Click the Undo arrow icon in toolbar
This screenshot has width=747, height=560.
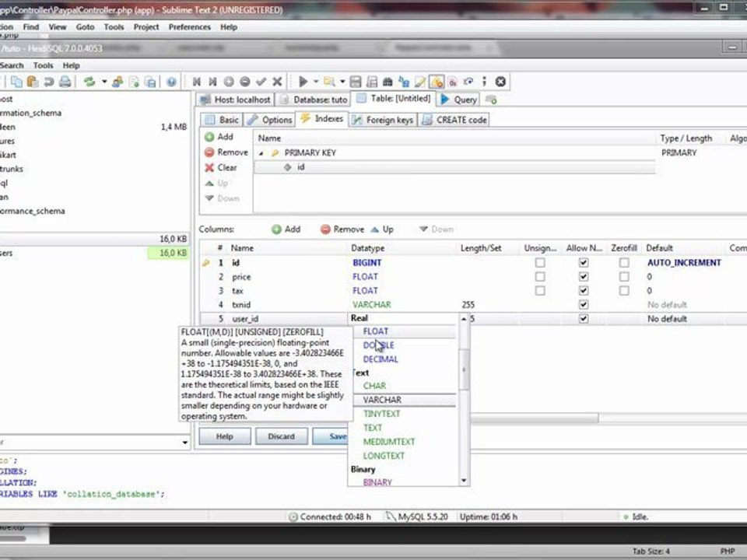(48, 82)
